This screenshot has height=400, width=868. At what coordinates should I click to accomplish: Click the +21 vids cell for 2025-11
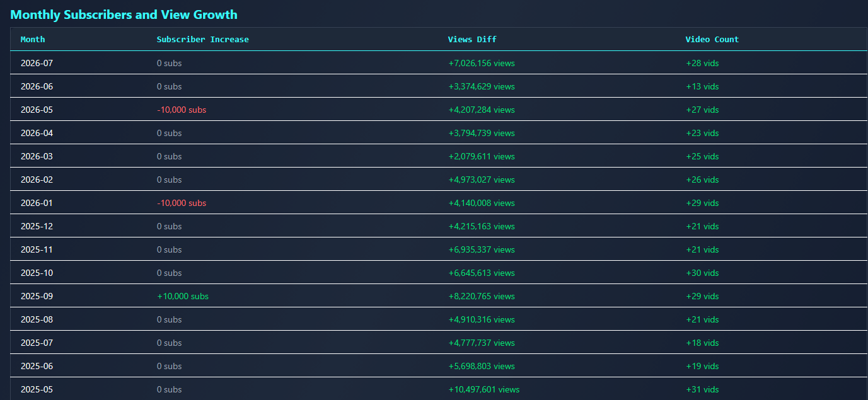(702, 249)
